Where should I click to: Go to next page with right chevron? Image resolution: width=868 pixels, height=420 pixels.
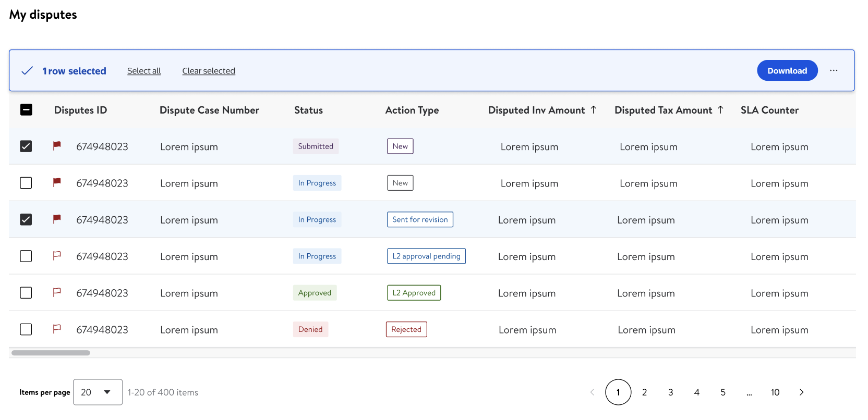(801, 392)
